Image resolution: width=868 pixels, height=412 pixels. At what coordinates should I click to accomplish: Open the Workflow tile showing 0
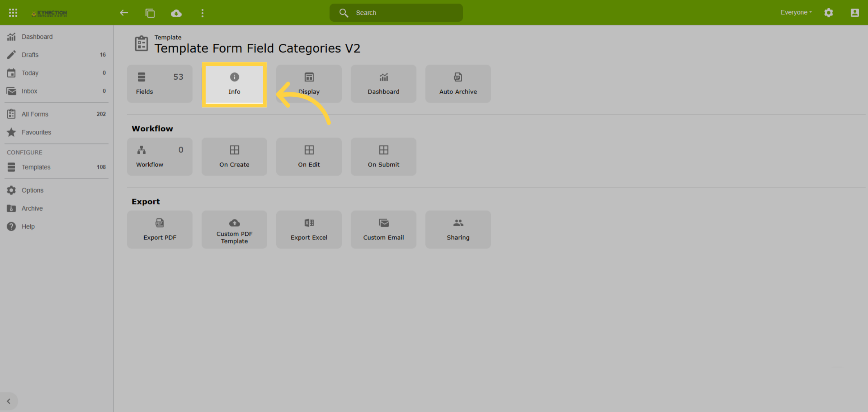160,156
